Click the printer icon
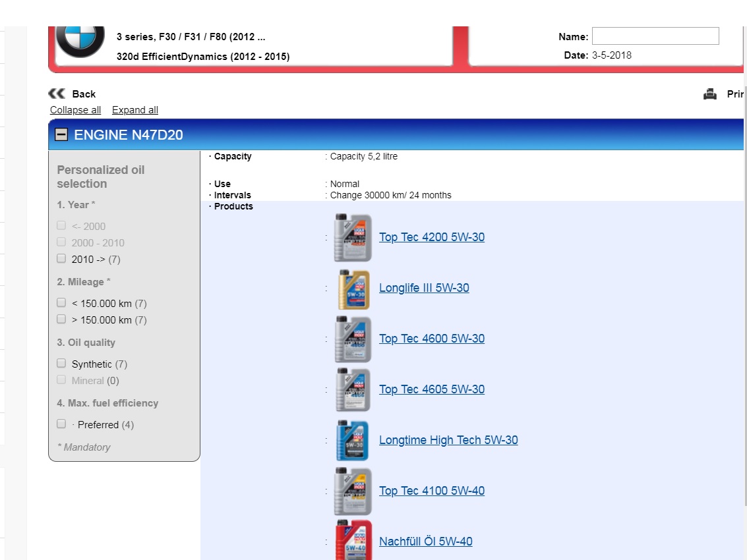Image resolution: width=747 pixels, height=560 pixels. 710,94
